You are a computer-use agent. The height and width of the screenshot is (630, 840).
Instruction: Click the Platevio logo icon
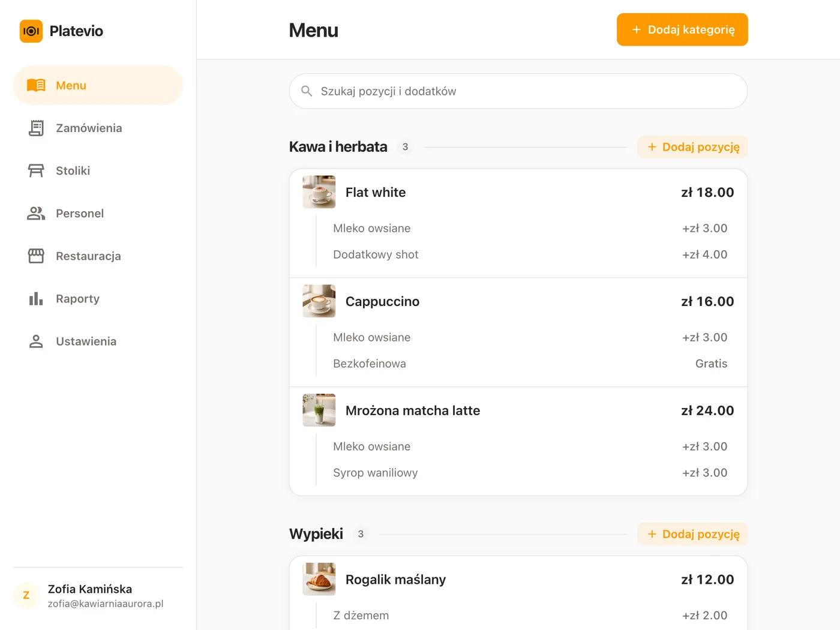pos(31,31)
